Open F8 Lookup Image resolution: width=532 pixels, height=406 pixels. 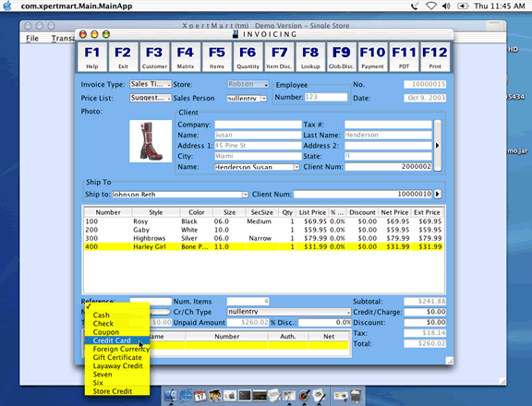pos(310,57)
